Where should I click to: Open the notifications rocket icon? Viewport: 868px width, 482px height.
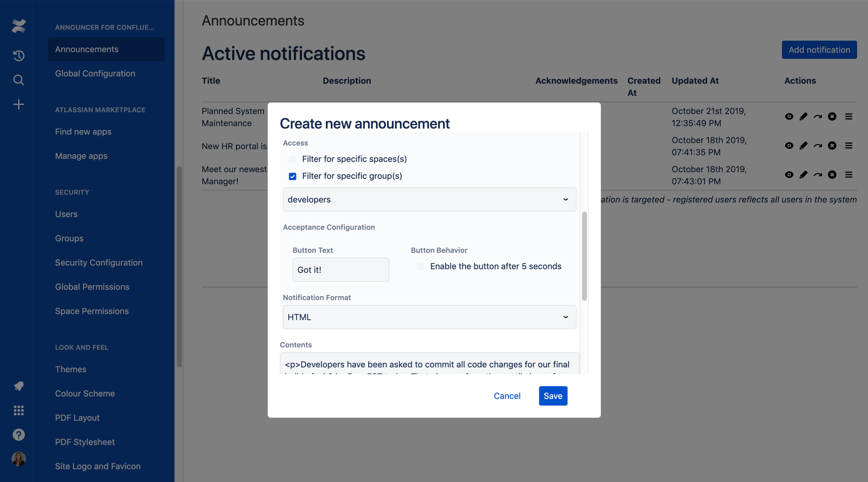(19, 386)
